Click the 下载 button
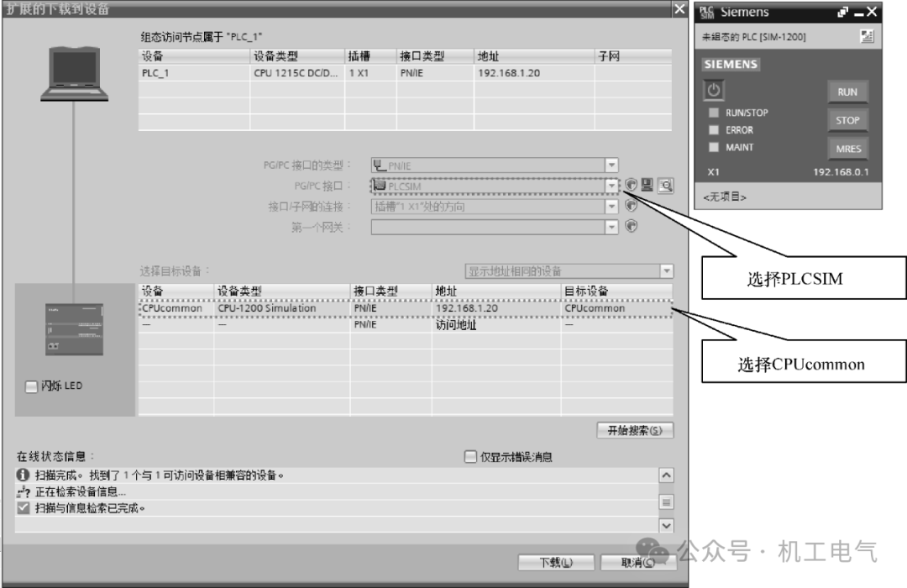 (x=556, y=562)
